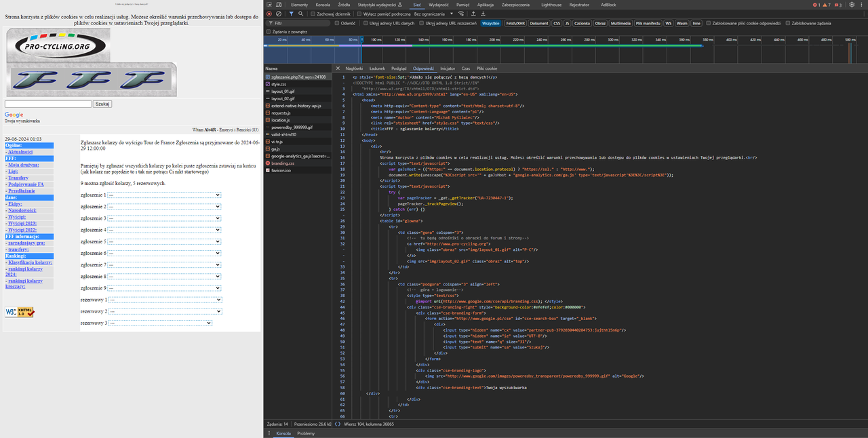The width and height of the screenshot is (868, 438).
Task: Open the zgłoszenie 1 rider dropdown
Action: click(x=164, y=195)
